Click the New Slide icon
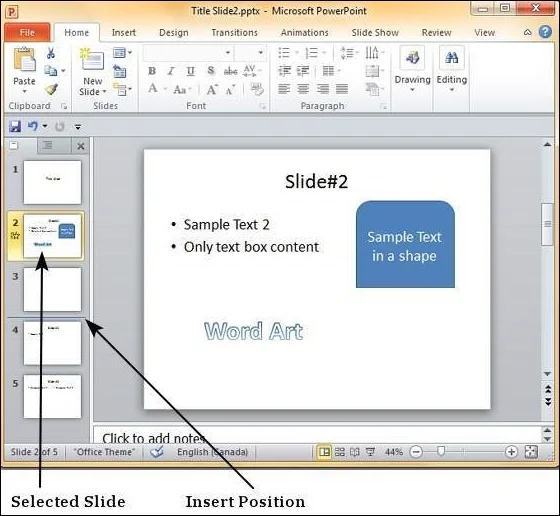The height and width of the screenshot is (516, 560). point(92,59)
